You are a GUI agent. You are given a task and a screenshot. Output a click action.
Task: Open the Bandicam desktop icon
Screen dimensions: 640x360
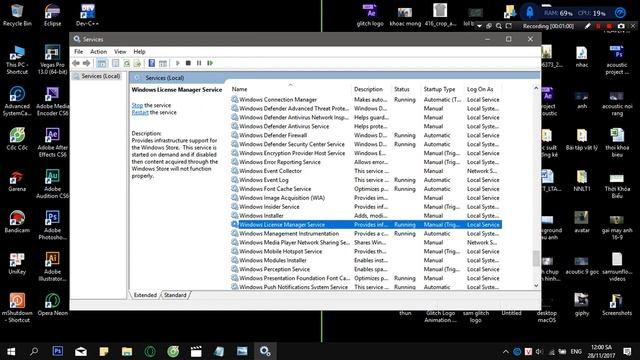[17, 222]
